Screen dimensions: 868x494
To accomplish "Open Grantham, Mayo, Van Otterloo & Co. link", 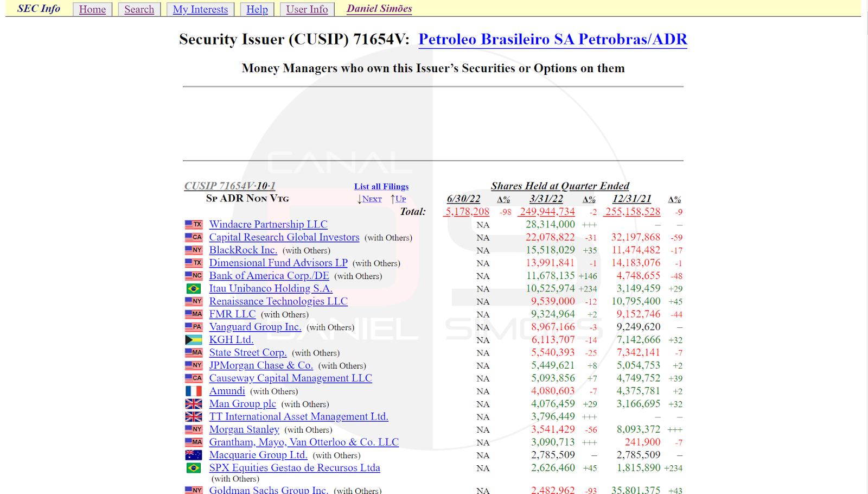I will pyautogui.click(x=304, y=442).
